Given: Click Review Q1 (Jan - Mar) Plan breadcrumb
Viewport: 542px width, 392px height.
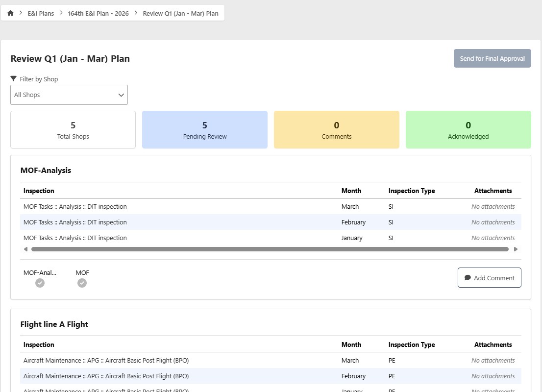Looking at the screenshot, I should (x=180, y=14).
